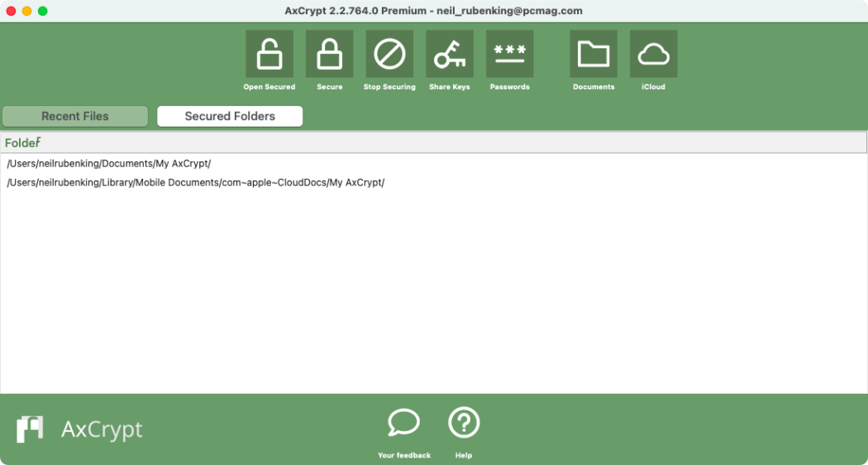Image resolution: width=868 pixels, height=465 pixels.
Task: Open Help question mark icon
Action: click(x=464, y=423)
